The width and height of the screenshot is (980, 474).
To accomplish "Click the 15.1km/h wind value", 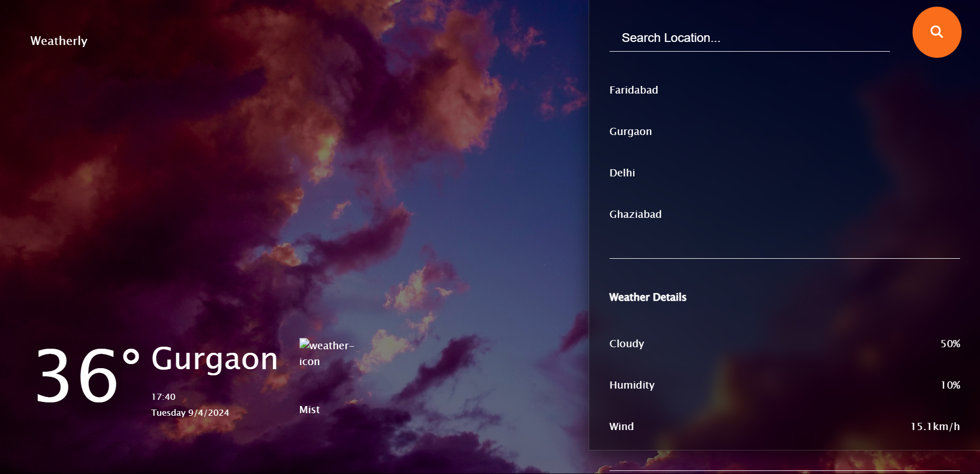I will tap(935, 426).
